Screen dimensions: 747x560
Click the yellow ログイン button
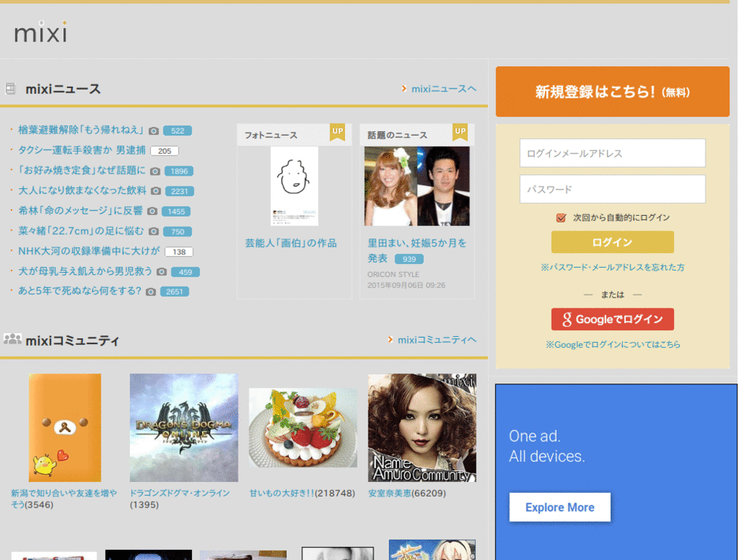coord(612,242)
